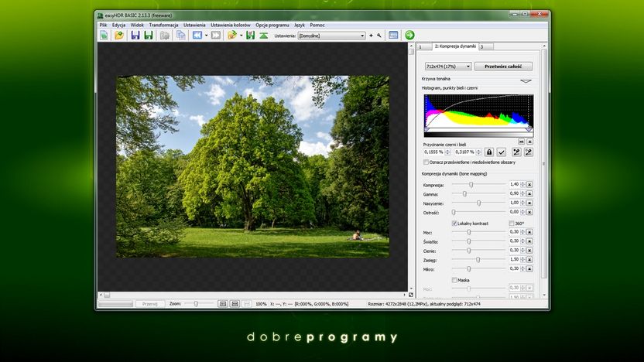Click the Kompresja slider track
Image resolution: width=644 pixels, height=362 pixels.
[478, 185]
